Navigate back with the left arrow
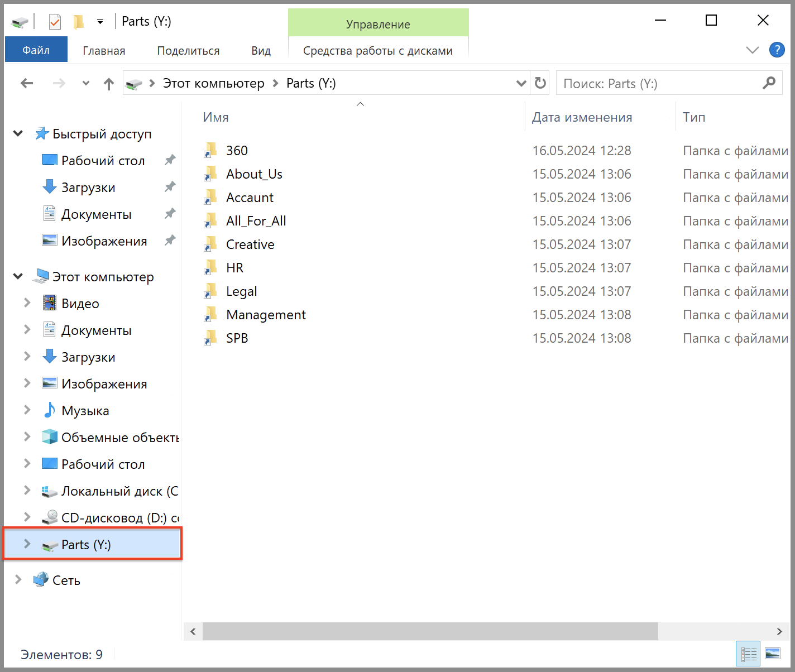The width and height of the screenshot is (795, 672). tap(27, 84)
